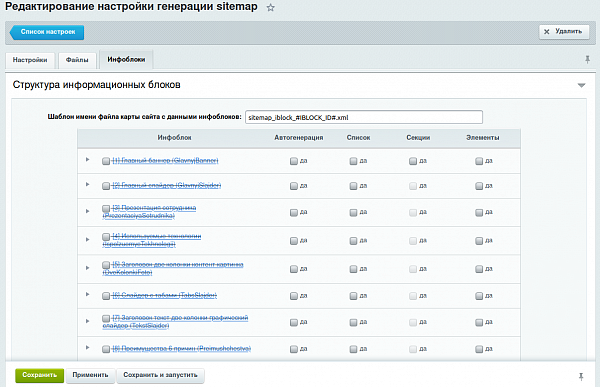Screen dimensions: 600x387
Task: Enable Автогенерация for [1] GlavnyiBanner
Action: pos(294,161)
